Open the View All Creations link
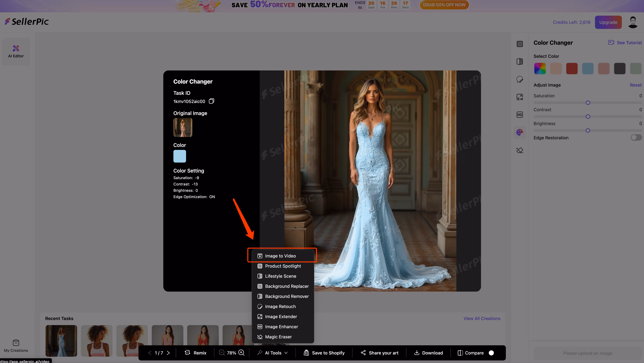The width and height of the screenshot is (644, 363). pyautogui.click(x=482, y=318)
